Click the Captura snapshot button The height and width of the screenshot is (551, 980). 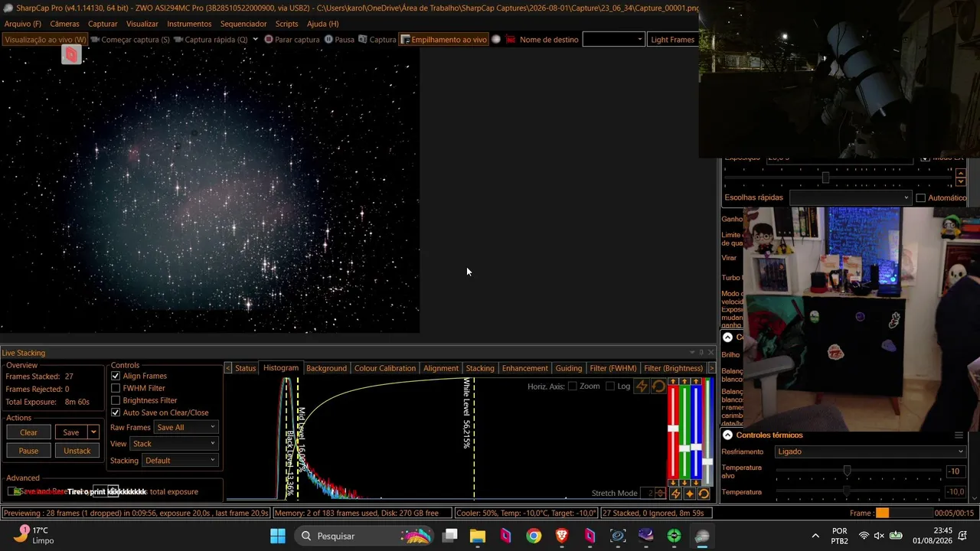[x=377, y=40]
